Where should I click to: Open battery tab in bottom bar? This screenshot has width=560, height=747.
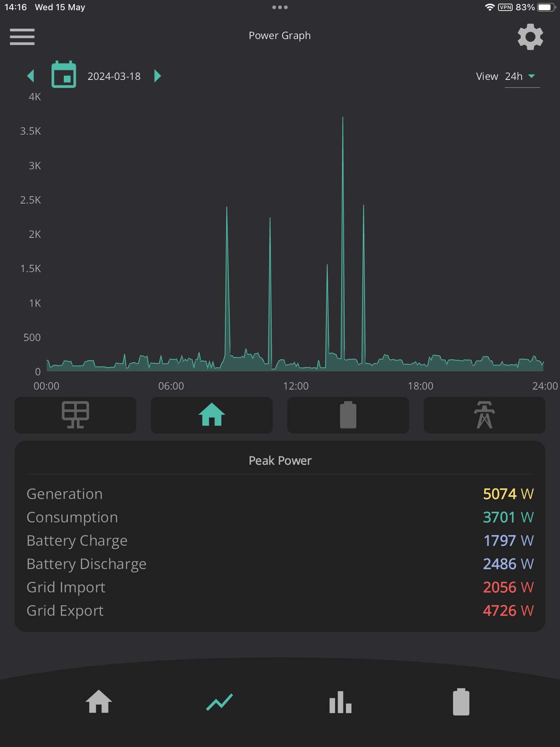point(461,702)
